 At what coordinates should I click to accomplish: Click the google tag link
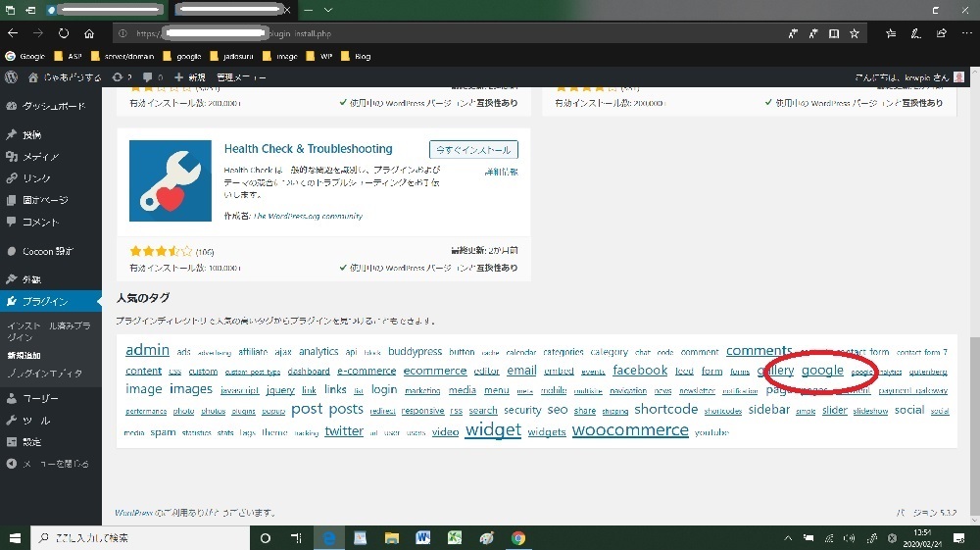coord(822,371)
